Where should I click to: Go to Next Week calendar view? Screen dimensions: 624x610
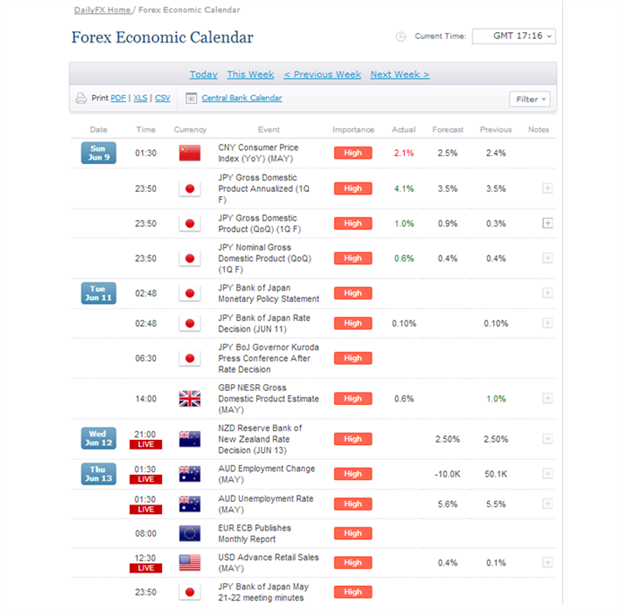pyautogui.click(x=400, y=74)
